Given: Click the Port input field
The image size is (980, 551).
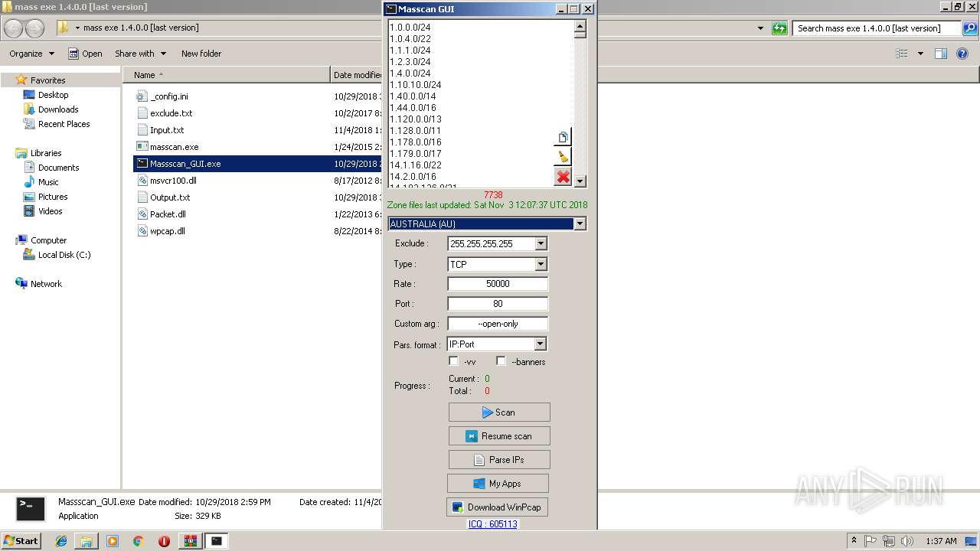Looking at the screenshot, I should click(x=498, y=304).
